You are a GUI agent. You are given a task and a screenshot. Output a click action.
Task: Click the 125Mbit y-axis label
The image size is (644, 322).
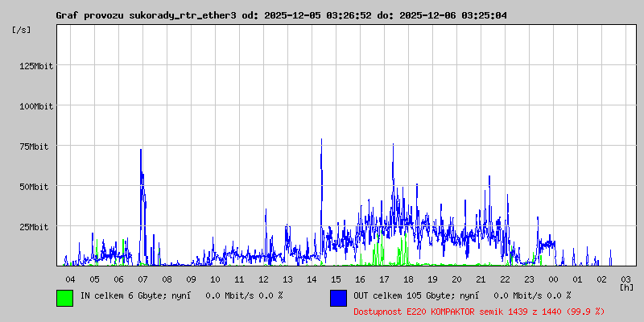point(34,66)
